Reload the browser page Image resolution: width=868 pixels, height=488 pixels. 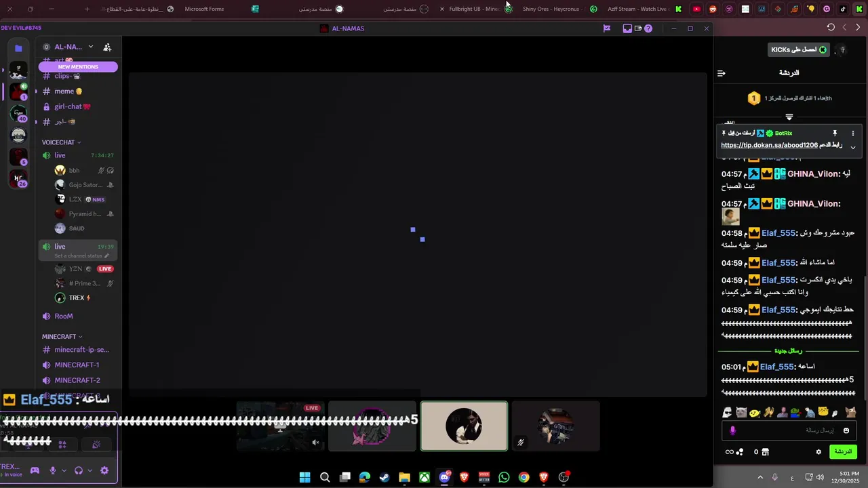pos(831,27)
